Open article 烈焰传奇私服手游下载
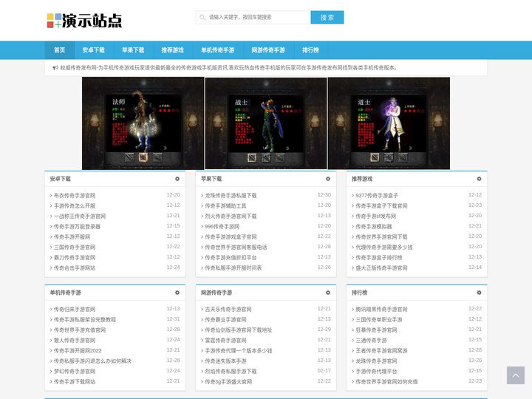The width and height of the screenshot is (532, 399). pyautogui.click(x=231, y=372)
